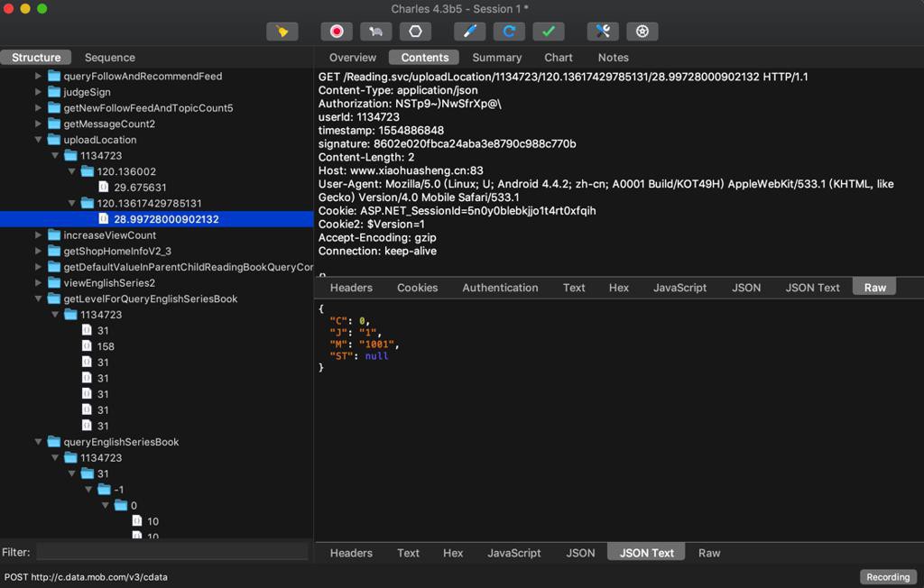Open settings gear icon in toolbar

(x=642, y=32)
